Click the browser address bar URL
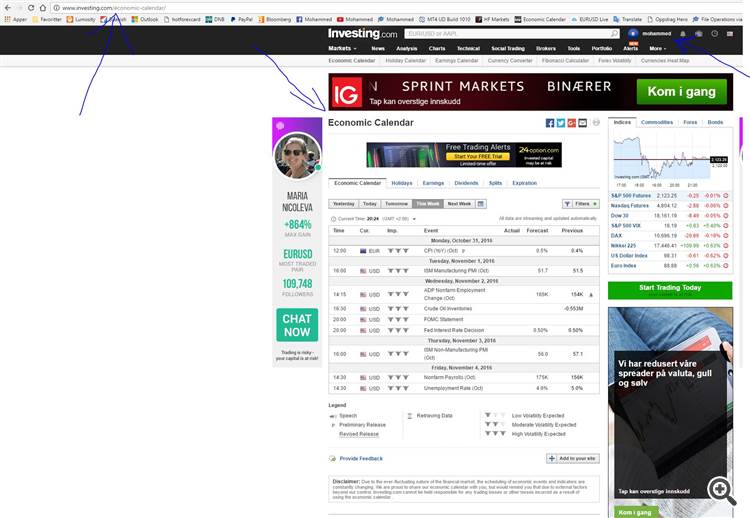Image resolution: width=750 pixels, height=518 pixels. [x=114, y=8]
